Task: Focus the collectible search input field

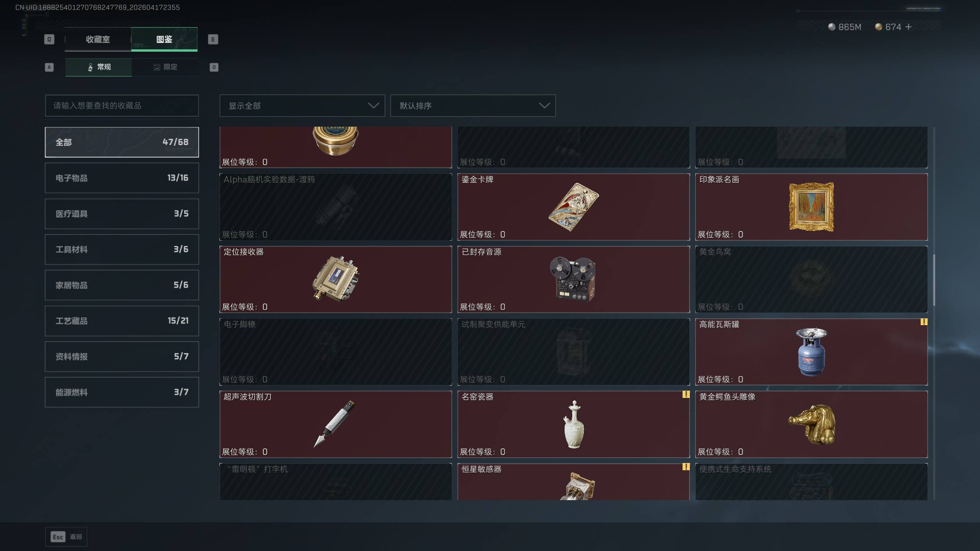Action: [122, 106]
